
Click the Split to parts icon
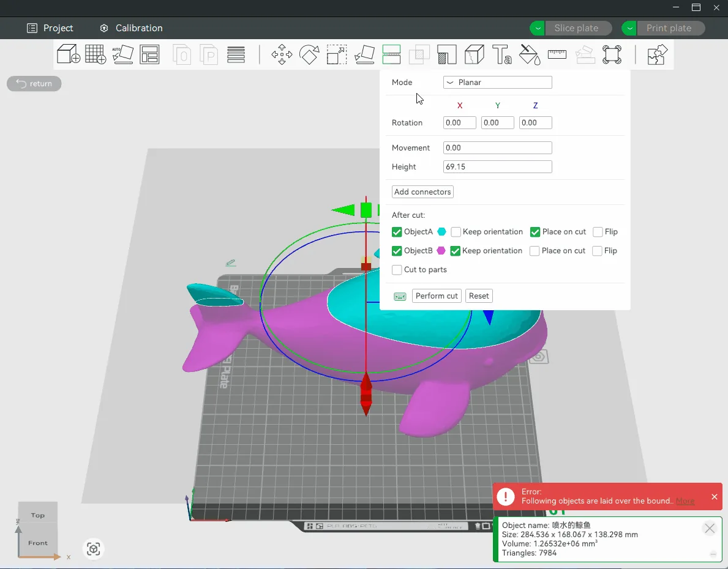tap(209, 54)
